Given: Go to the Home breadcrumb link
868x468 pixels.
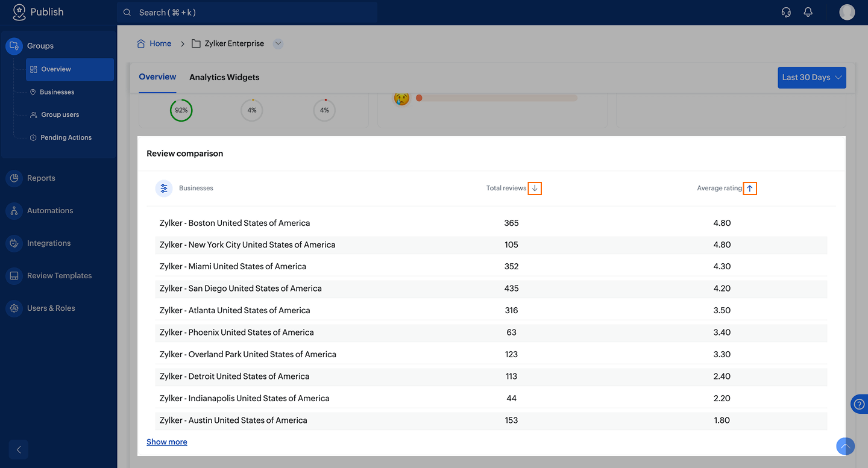Looking at the screenshot, I should 160,43.
